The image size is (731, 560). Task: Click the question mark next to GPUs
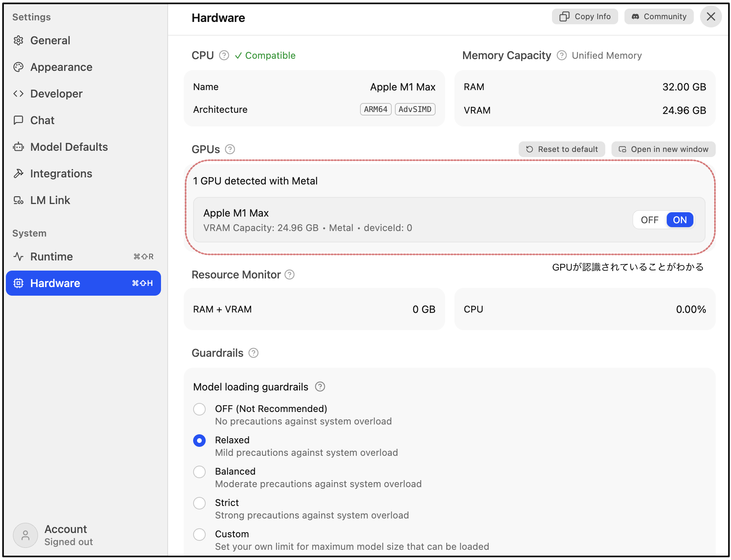pyautogui.click(x=230, y=149)
